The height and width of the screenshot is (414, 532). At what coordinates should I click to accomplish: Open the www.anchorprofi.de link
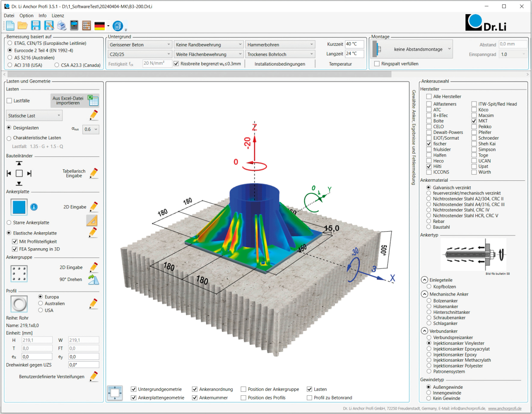click(x=505, y=408)
